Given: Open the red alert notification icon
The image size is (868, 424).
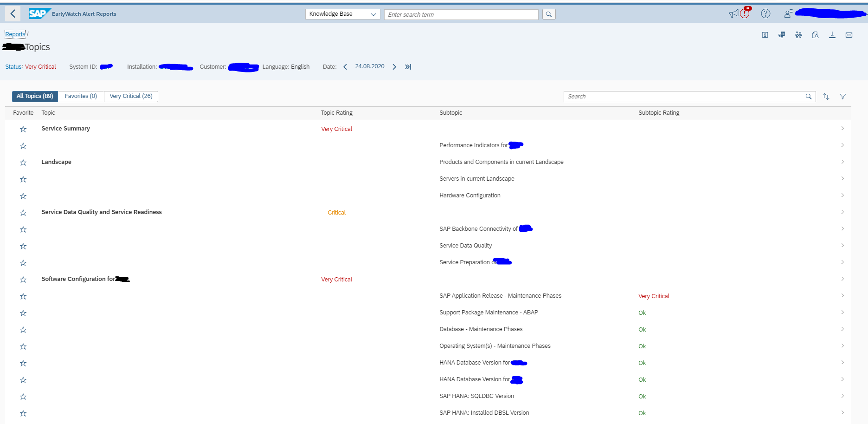Looking at the screenshot, I should 745,13.
